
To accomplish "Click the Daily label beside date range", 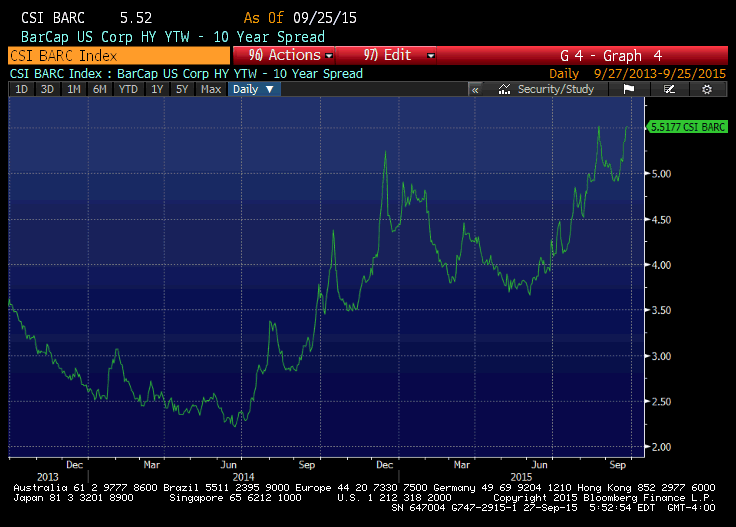I will click(564, 74).
